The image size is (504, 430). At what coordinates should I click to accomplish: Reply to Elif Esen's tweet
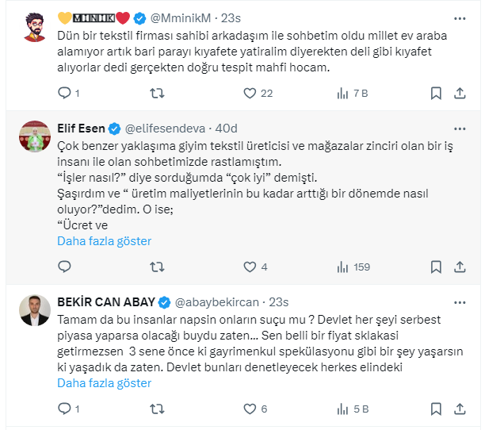click(x=65, y=267)
